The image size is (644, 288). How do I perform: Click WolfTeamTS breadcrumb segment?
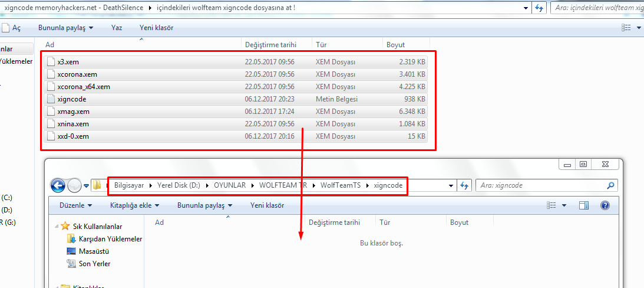click(x=340, y=185)
